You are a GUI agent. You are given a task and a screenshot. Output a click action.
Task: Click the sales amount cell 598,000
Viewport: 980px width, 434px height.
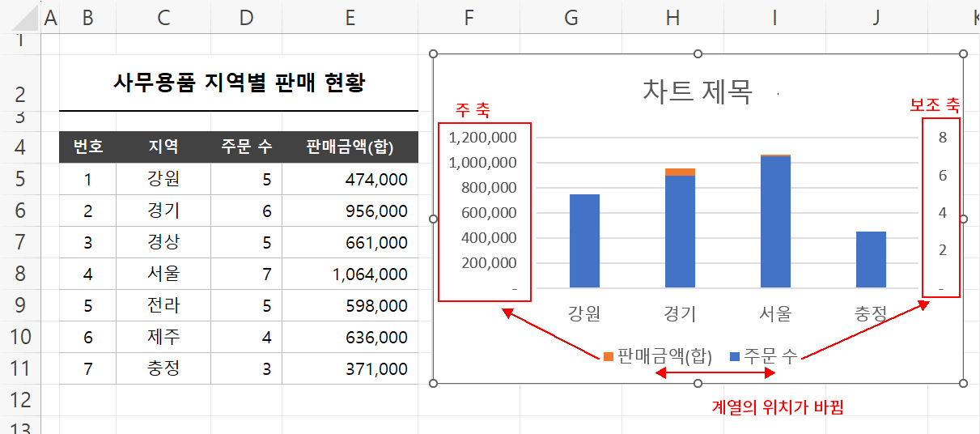tap(350, 305)
